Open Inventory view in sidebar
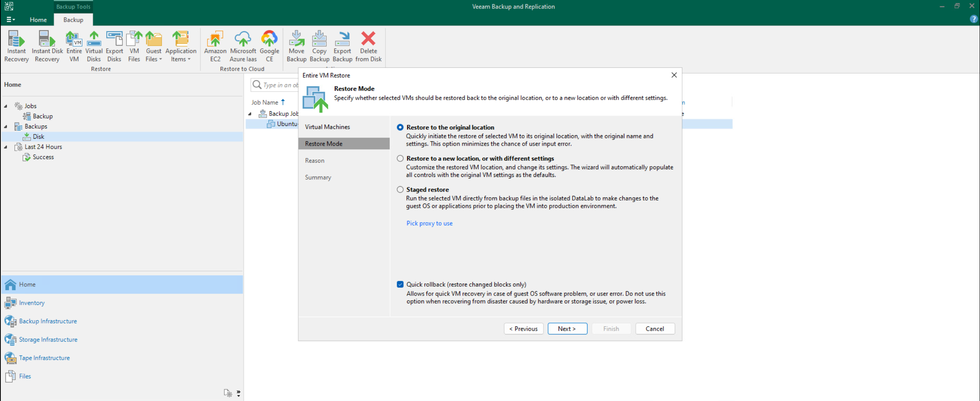 click(x=32, y=303)
